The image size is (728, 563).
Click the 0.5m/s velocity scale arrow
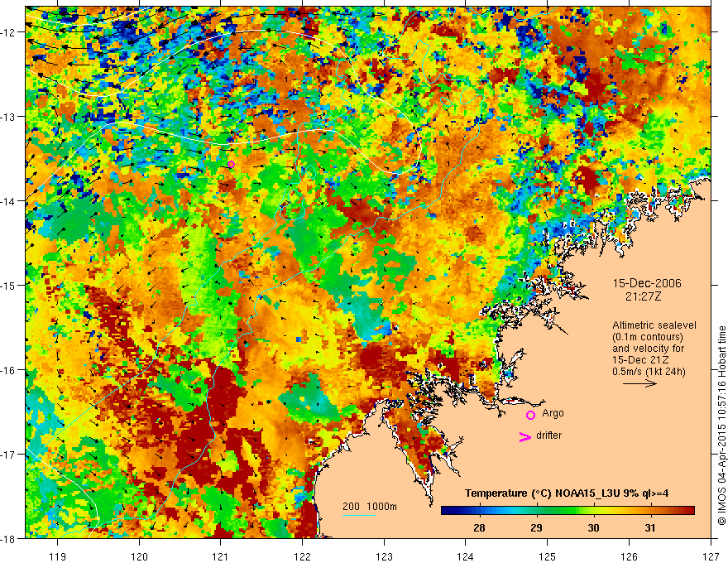639,383
